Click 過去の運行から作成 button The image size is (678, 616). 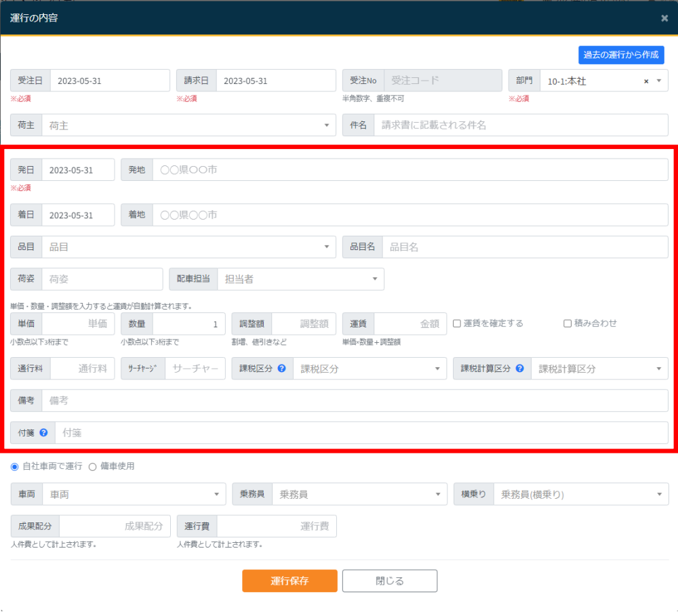621,55
